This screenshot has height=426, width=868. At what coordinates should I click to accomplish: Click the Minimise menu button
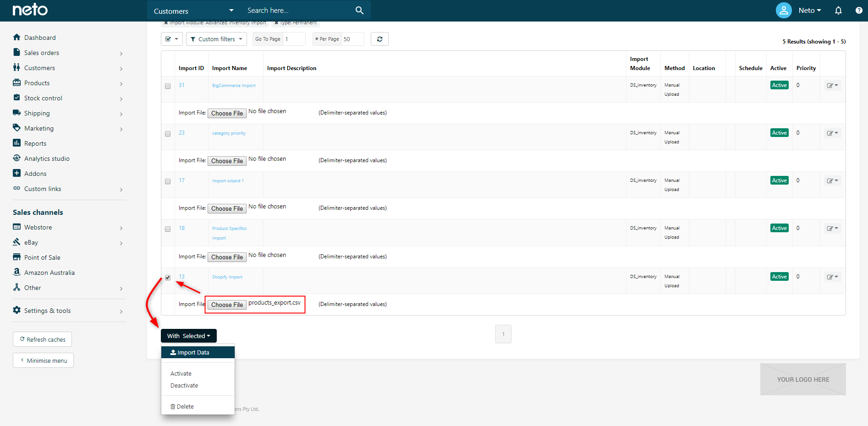point(44,360)
